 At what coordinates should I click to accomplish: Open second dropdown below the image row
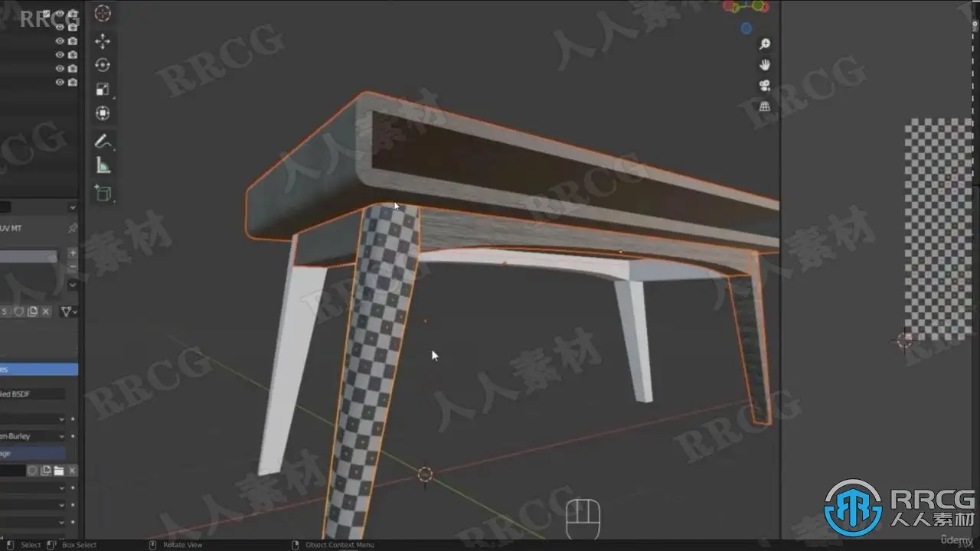tap(33, 505)
